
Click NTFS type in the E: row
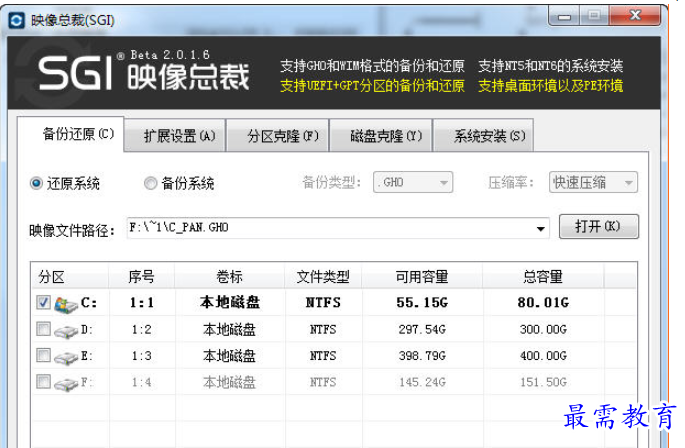click(323, 356)
